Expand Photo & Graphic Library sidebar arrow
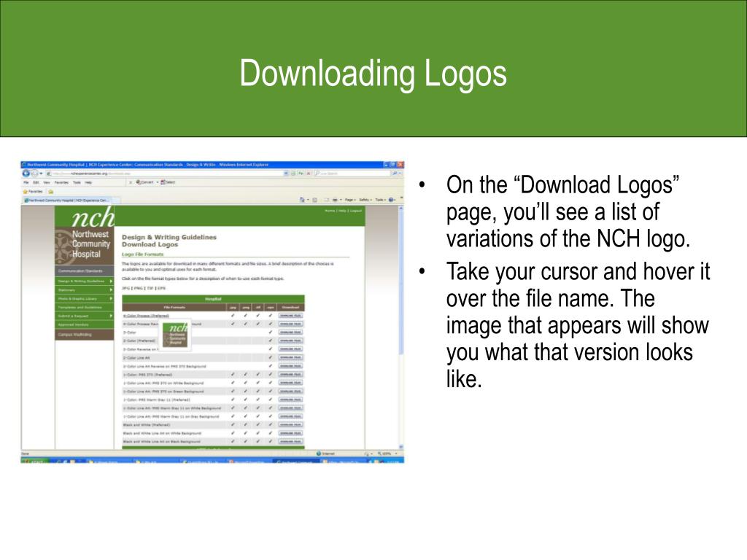The height and width of the screenshot is (560, 747). point(111,298)
